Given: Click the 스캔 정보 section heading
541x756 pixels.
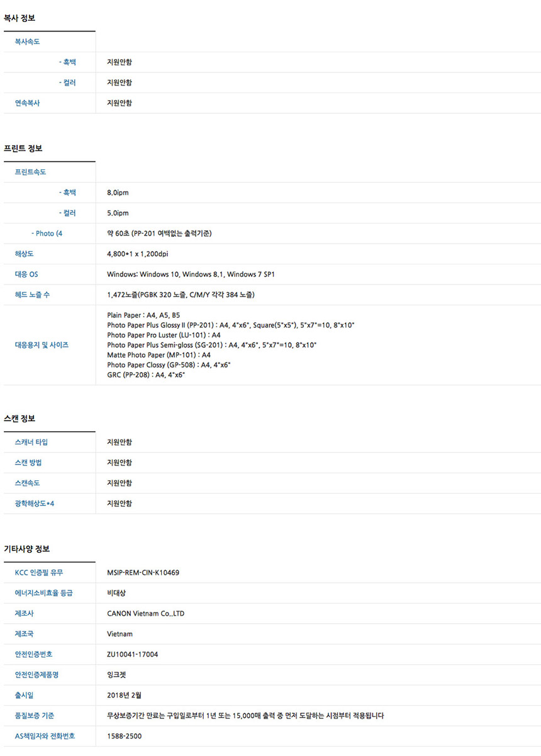Looking at the screenshot, I should (x=20, y=419).
